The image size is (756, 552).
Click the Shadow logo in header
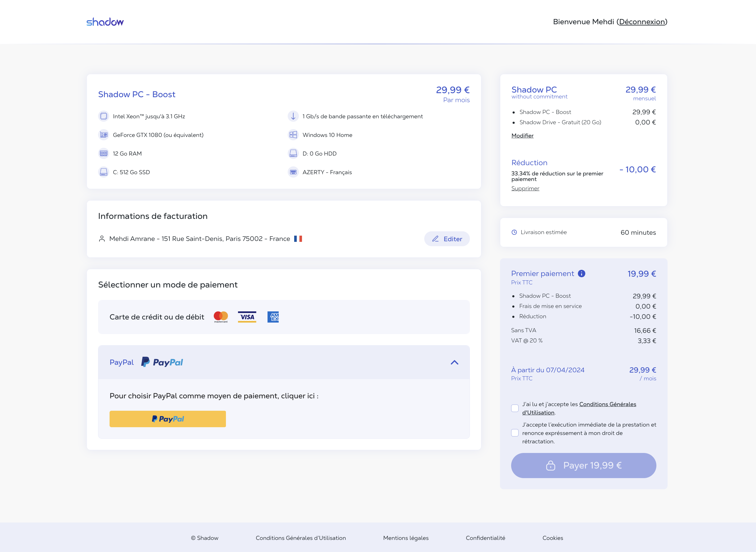(105, 22)
